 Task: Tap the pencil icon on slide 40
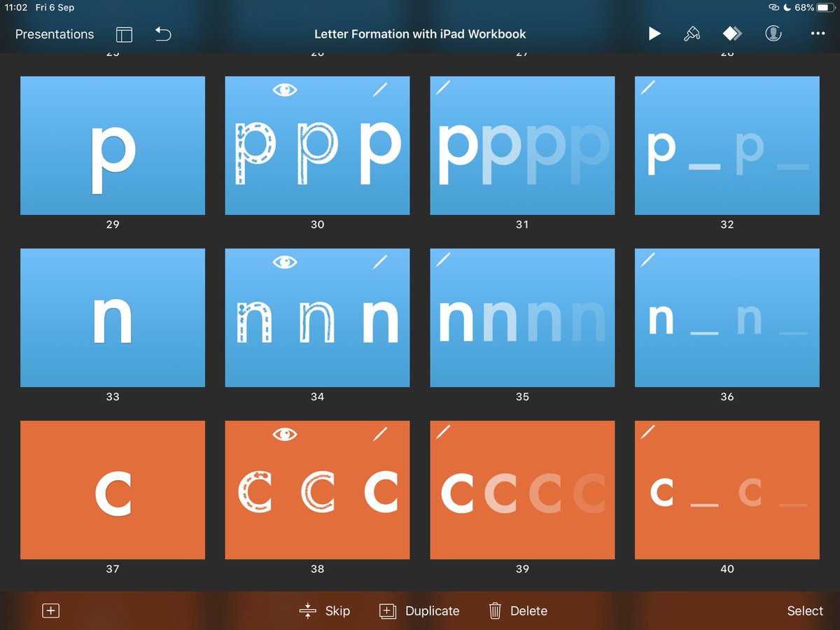[x=648, y=431]
